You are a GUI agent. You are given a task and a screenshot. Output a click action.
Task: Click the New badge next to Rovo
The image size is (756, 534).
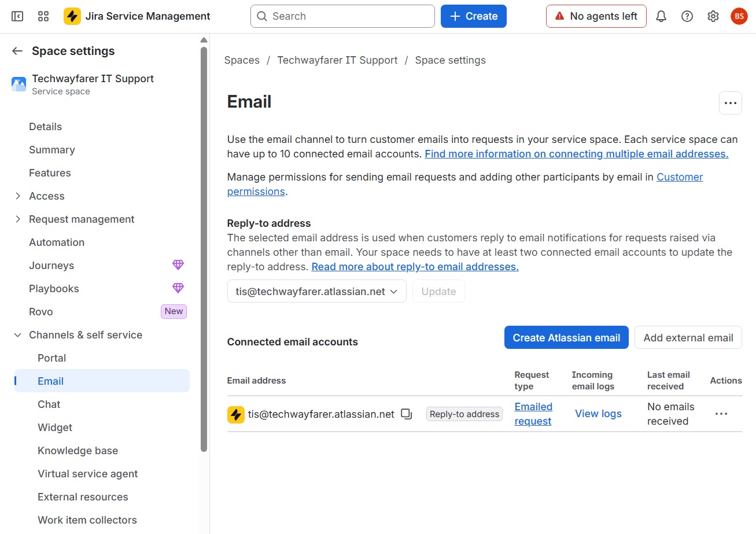click(174, 311)
